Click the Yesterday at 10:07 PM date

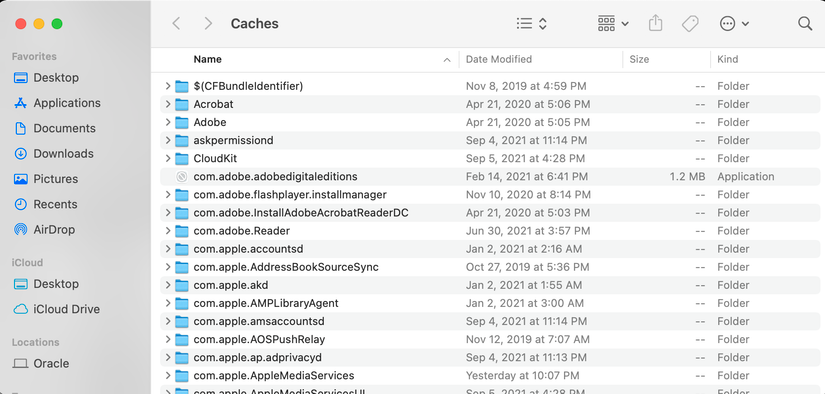(522, 376)
